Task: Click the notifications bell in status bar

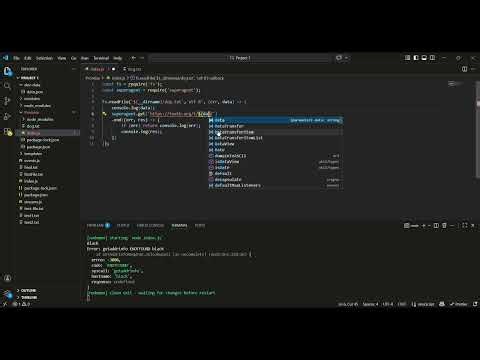Action: tap(475, 304)
